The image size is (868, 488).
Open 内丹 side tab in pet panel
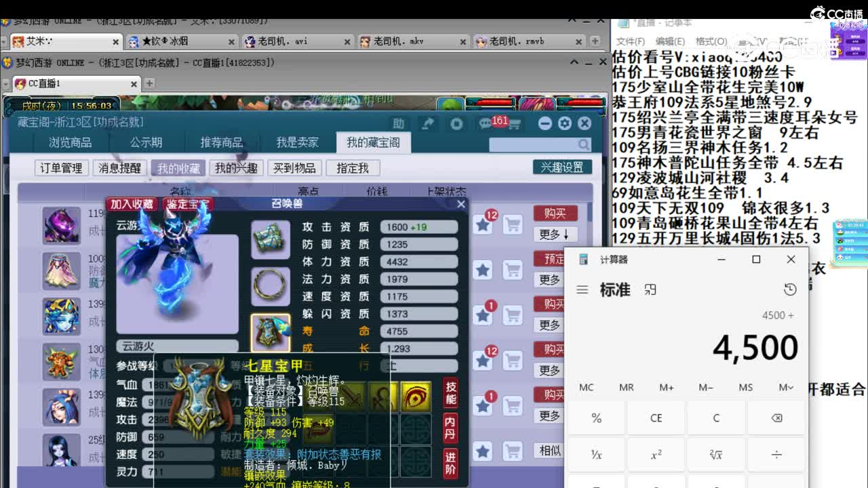(x=451, y=427)
